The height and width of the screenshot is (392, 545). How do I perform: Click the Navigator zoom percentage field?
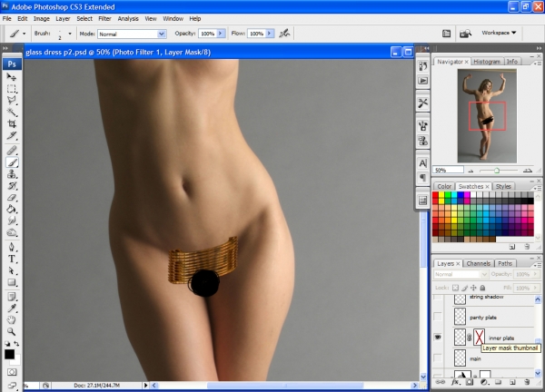click(448, 170)
